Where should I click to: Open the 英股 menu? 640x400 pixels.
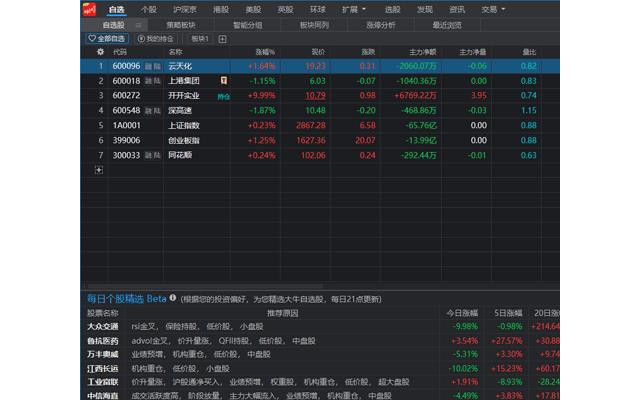coord(285,9)
